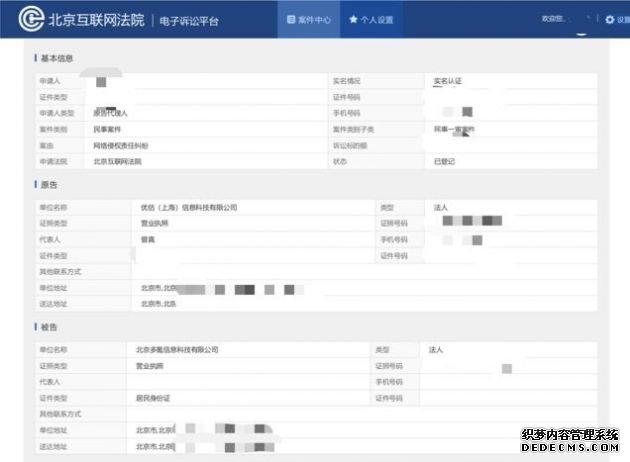The width and height of the screenshot is (630, 462).
Task: Click the 实名认证 status value
Action: coord(448,81)
